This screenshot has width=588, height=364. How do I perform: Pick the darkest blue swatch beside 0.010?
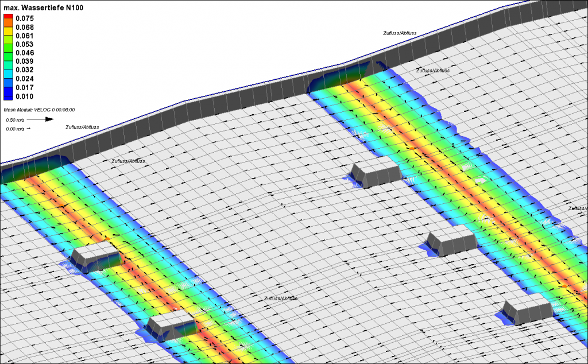click(x=8, y=98)
